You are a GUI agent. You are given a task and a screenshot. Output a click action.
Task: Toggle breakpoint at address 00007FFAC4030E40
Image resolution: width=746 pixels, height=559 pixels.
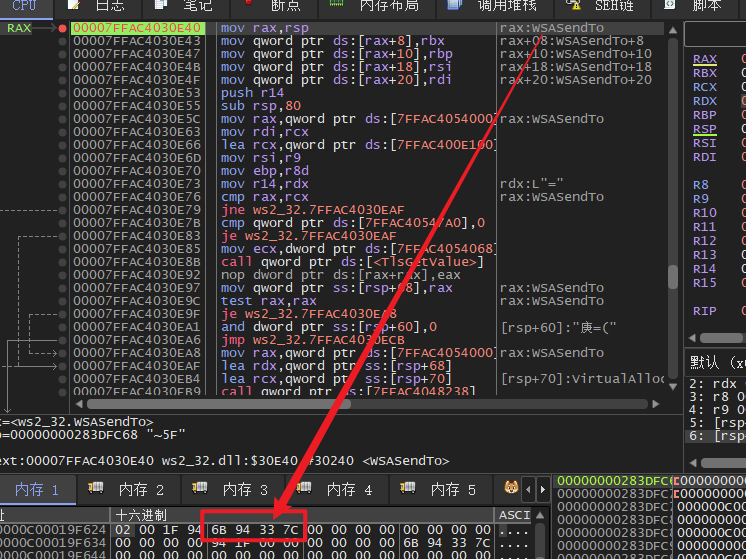pyautogui.click(x=62, y=28)
